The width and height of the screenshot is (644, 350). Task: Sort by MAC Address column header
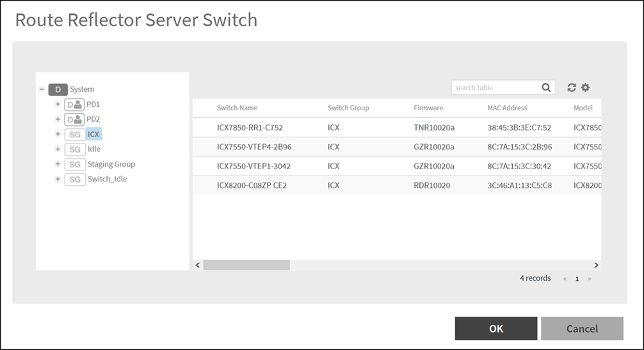(x=507, y=108)
